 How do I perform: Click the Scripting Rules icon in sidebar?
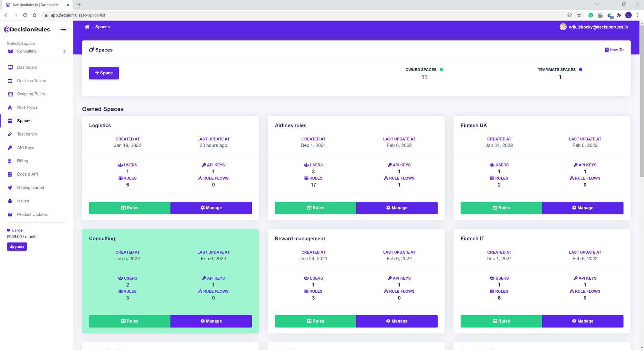click(10, 94)
